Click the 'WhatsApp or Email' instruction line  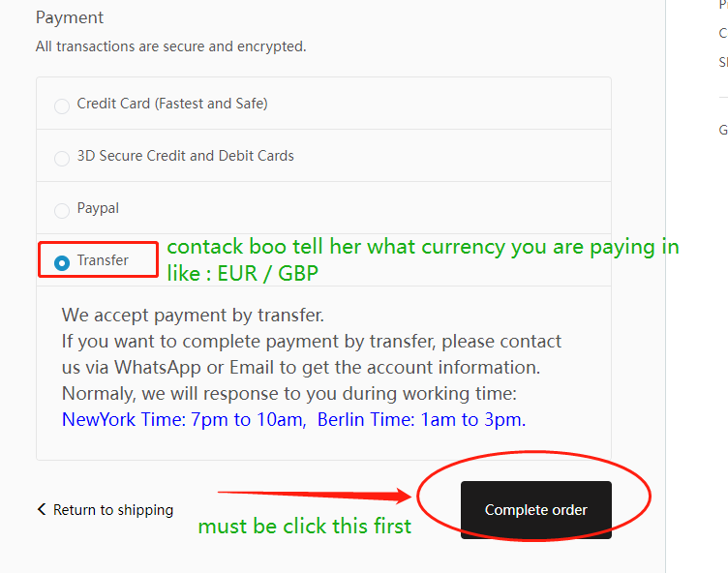tap(301, 367)
